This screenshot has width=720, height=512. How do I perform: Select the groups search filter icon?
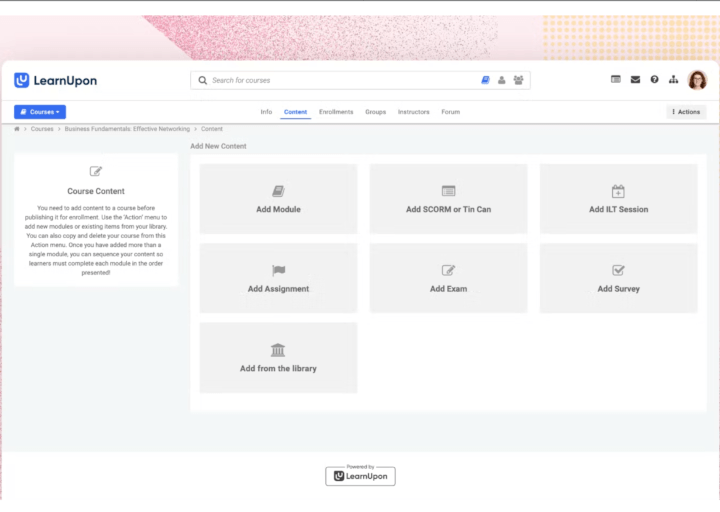click(518, 80)
